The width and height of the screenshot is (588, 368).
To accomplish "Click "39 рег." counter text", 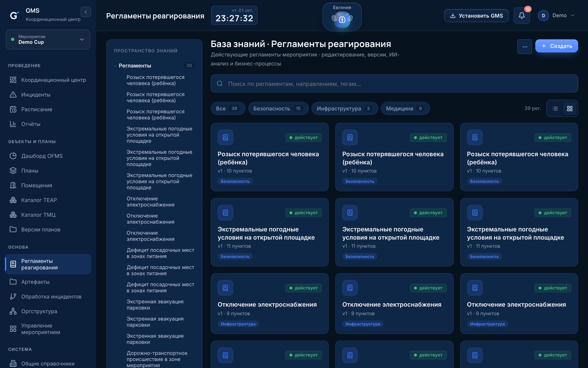I will pos(532,108).
